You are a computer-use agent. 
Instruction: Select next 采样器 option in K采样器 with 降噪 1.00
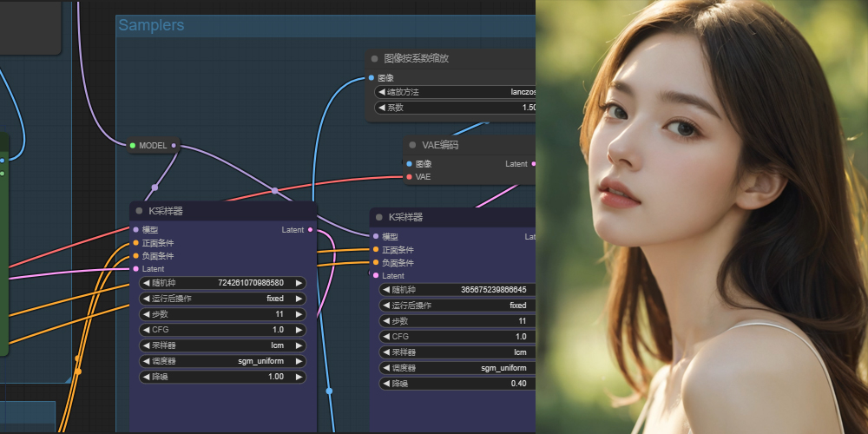(x=299, y=345)
